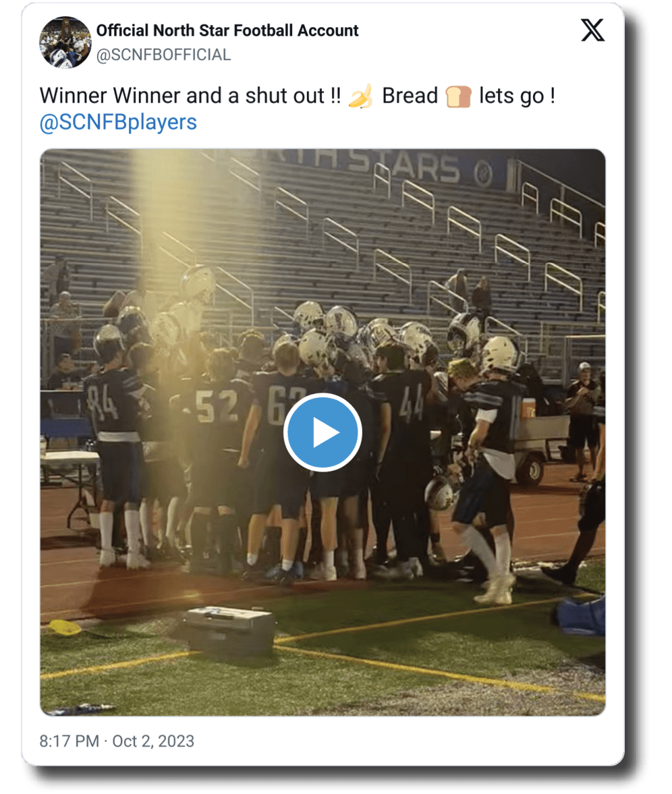The height and width of the screenshot is (794, 672).
Task: Open the X logo link
Action: click(592, 30)
